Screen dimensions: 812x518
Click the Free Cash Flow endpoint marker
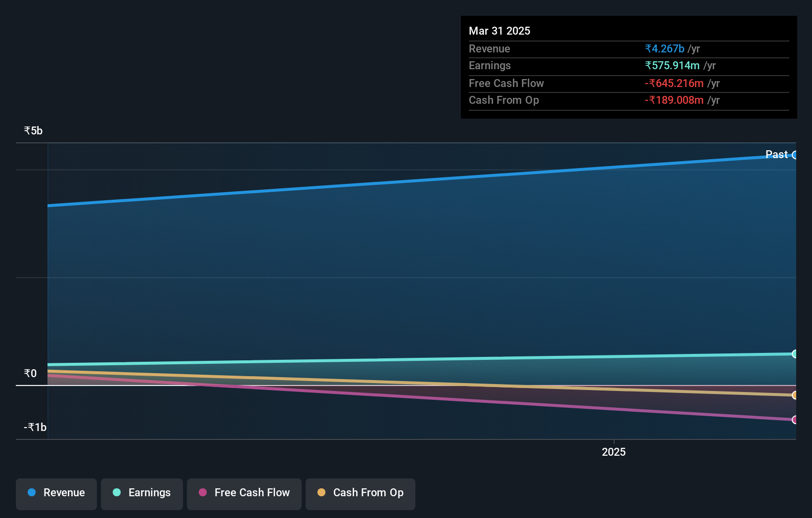(x=795, y=420)
